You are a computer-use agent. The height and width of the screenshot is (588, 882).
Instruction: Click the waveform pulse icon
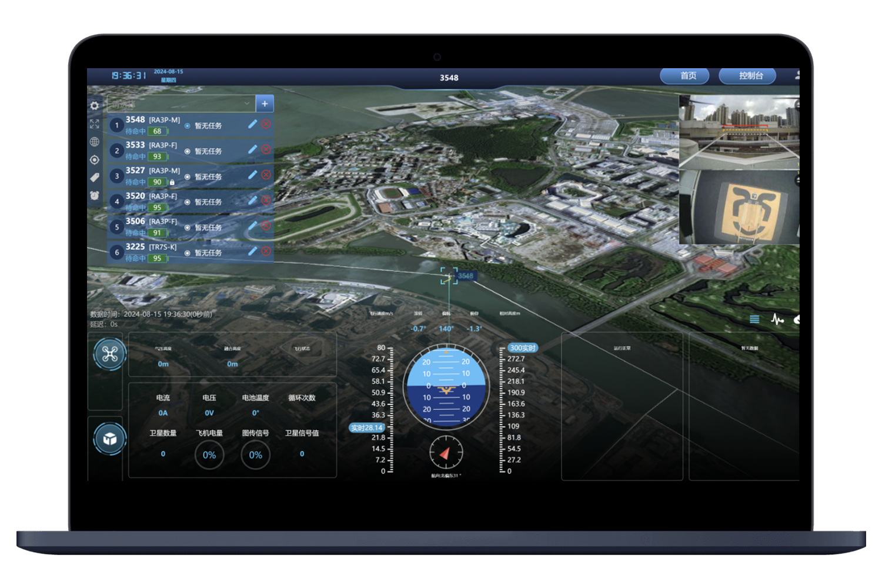coord(777,320)
